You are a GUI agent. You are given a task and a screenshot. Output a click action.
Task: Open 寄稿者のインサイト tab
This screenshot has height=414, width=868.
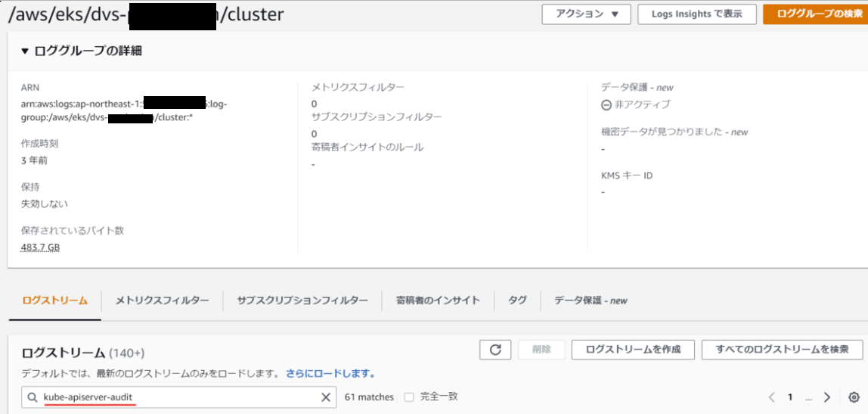pyautogui.click(x=438, y=300)
